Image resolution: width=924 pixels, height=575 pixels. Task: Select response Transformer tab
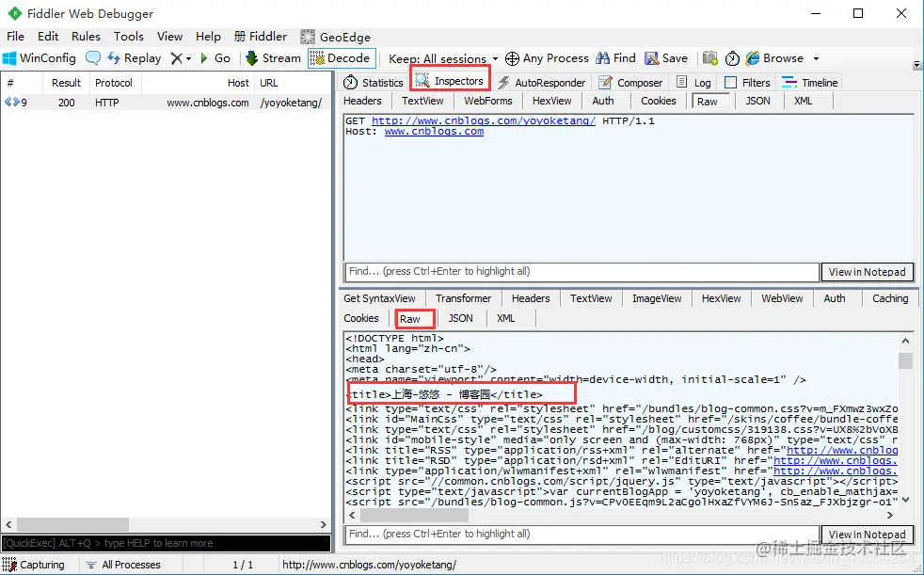(x=463, y=298)
